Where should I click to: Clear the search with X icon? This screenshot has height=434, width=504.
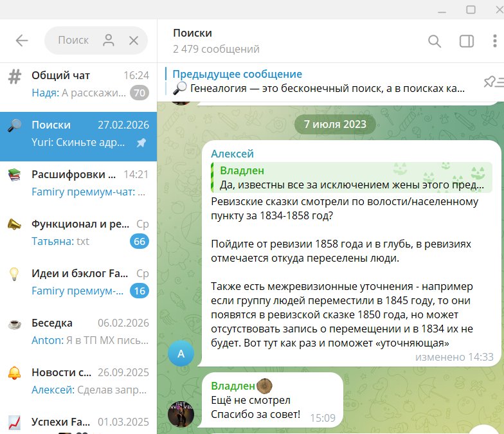pos(134,41)
